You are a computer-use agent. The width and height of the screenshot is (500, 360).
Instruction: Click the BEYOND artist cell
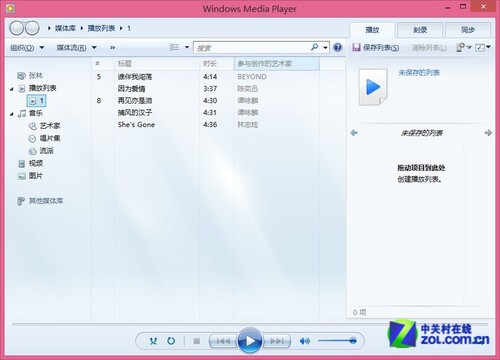(252, 77)
